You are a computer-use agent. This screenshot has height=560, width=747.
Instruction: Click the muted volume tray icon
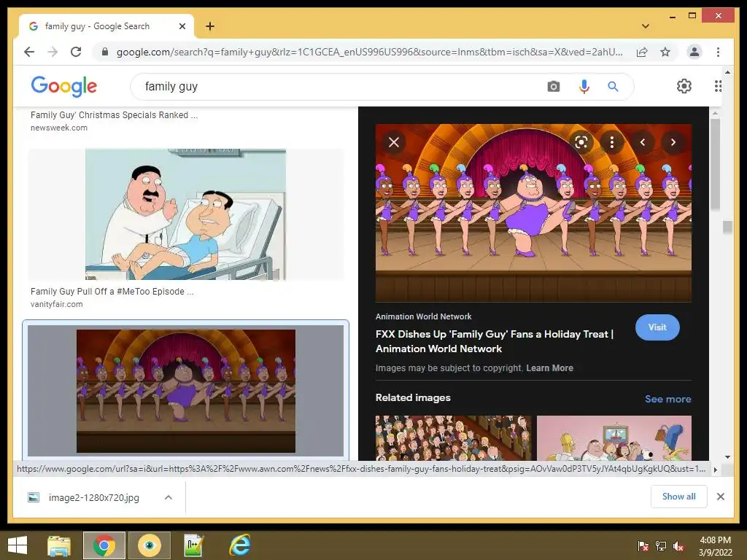[678, 546]
